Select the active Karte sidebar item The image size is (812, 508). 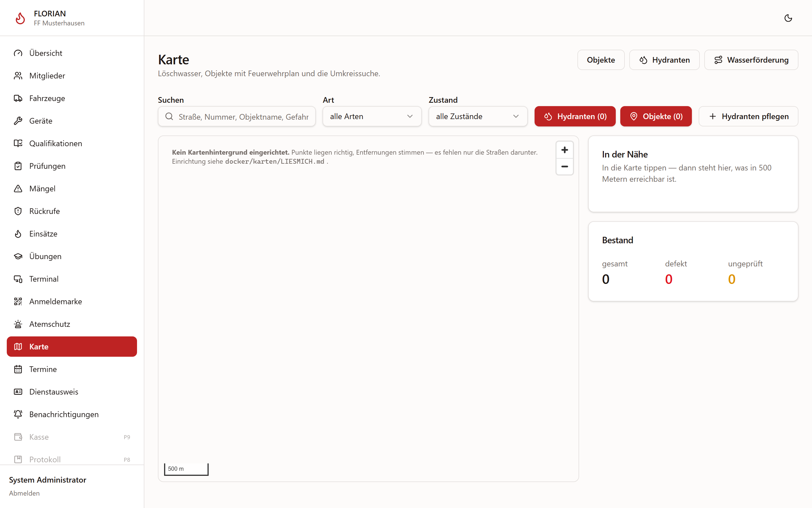tap(72, 346)
